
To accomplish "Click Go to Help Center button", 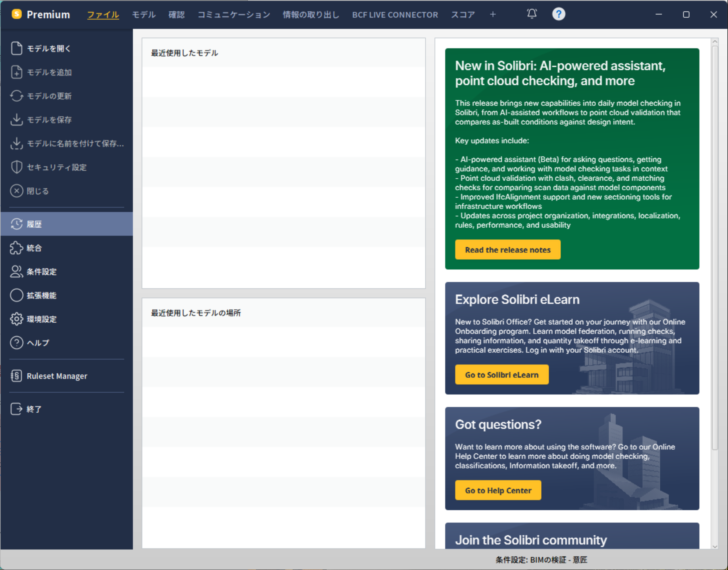I will (498, 490).
